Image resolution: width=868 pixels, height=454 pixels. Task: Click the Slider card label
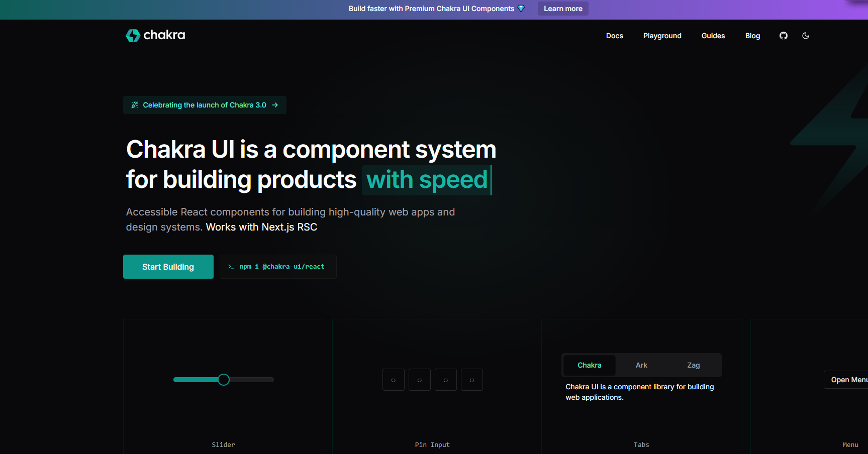coord(223,444)
